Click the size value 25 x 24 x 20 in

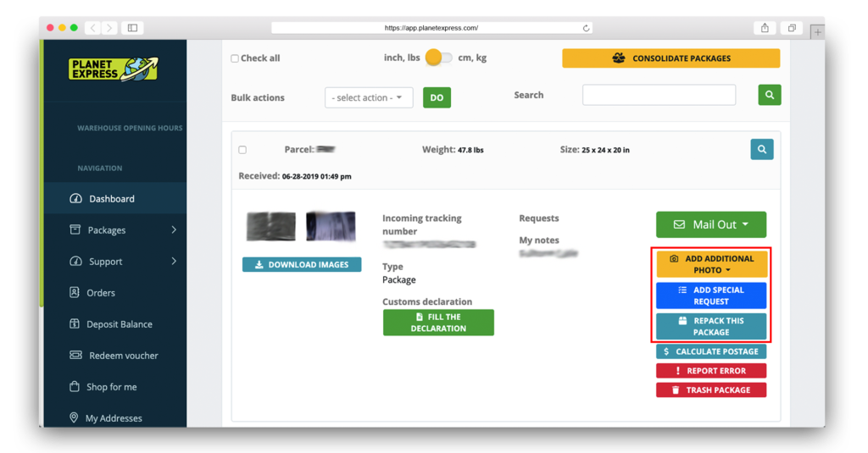(605, 150)
